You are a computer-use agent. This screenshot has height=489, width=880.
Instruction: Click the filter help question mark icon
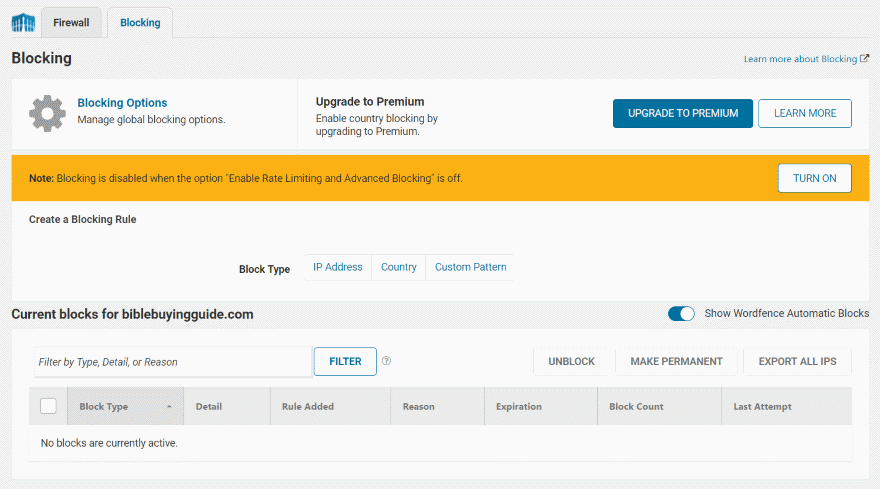tap(386, 361)
